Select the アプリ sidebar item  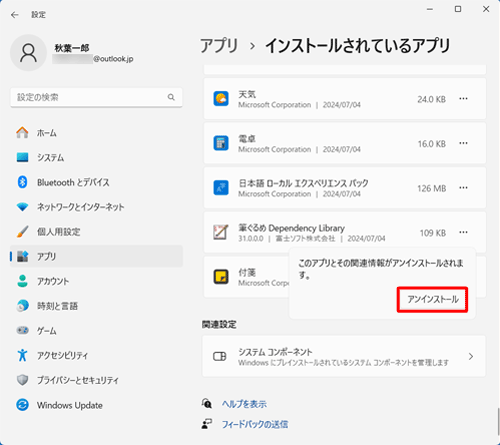pos(96,256)
